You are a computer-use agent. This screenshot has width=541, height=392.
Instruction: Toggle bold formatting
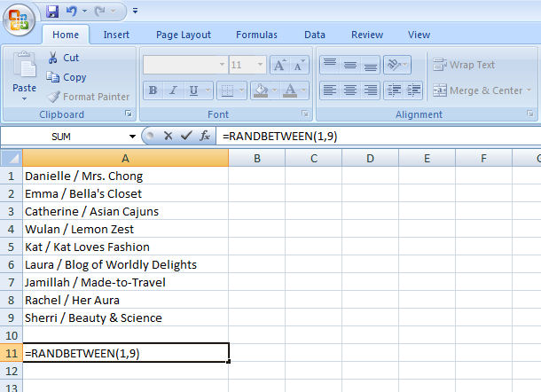click(153, 90)
